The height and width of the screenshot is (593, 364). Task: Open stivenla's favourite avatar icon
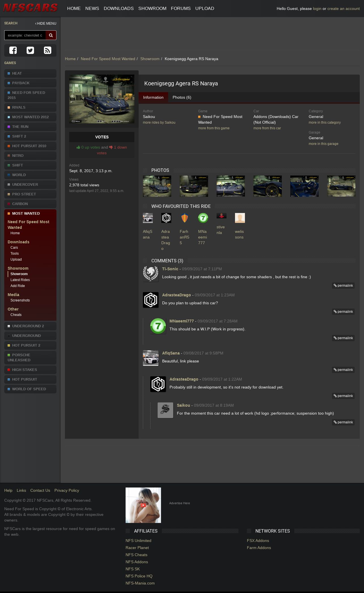click(x=221, y=216)
